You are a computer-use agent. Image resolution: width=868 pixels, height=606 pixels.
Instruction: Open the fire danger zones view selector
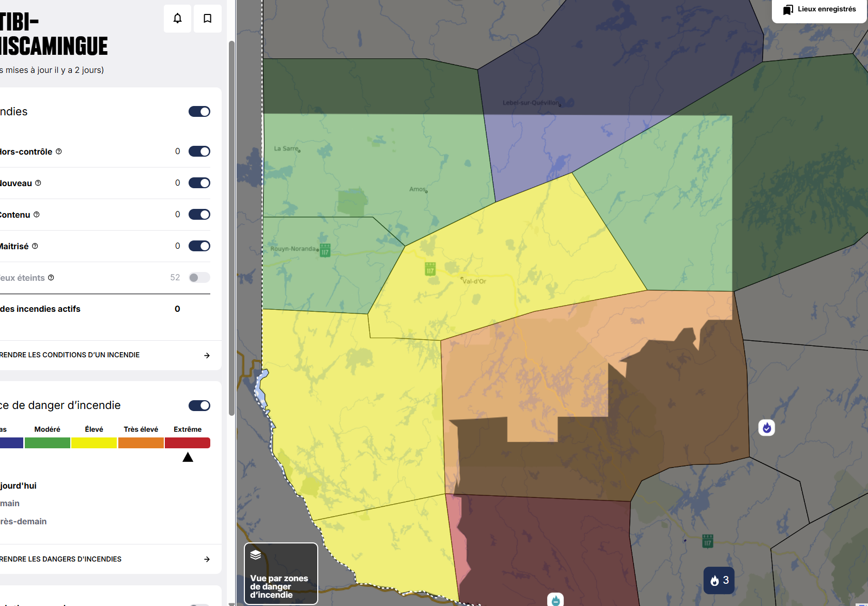281,573
